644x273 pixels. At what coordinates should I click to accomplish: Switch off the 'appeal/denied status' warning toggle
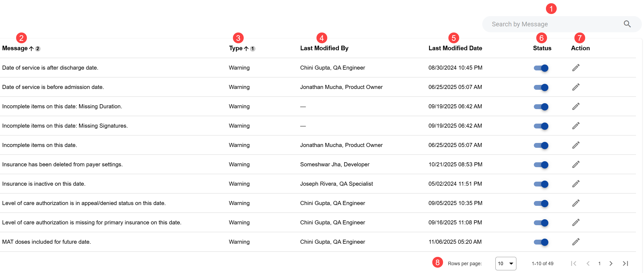(541, 203)
